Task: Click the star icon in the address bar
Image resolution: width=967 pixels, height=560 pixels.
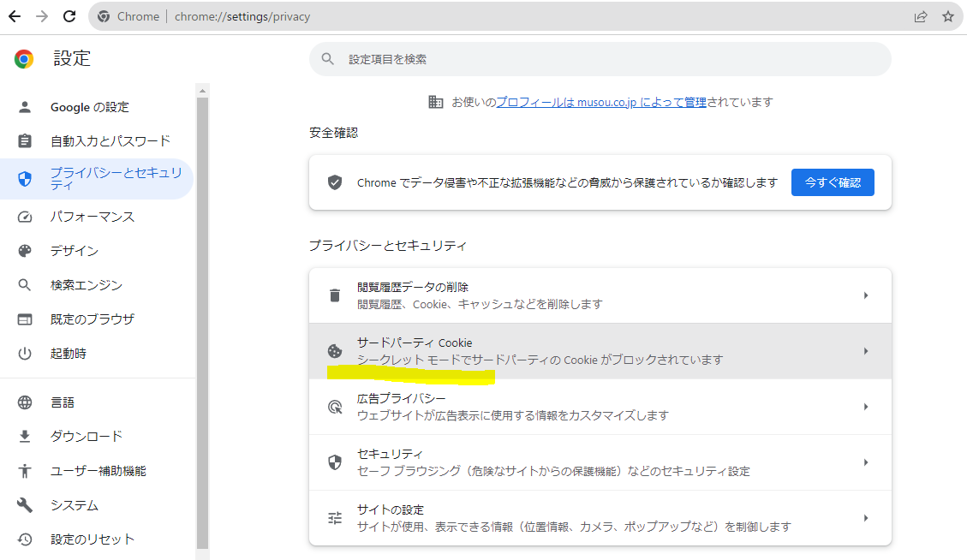Action: point(948,15)
